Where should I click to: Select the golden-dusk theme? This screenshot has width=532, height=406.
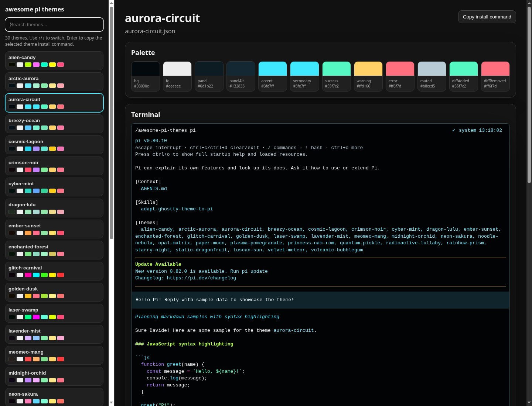click(54, 292)
